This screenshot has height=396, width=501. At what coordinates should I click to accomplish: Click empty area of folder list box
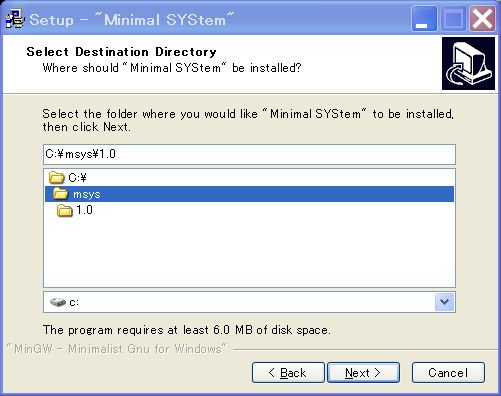[x=249, y=253]
